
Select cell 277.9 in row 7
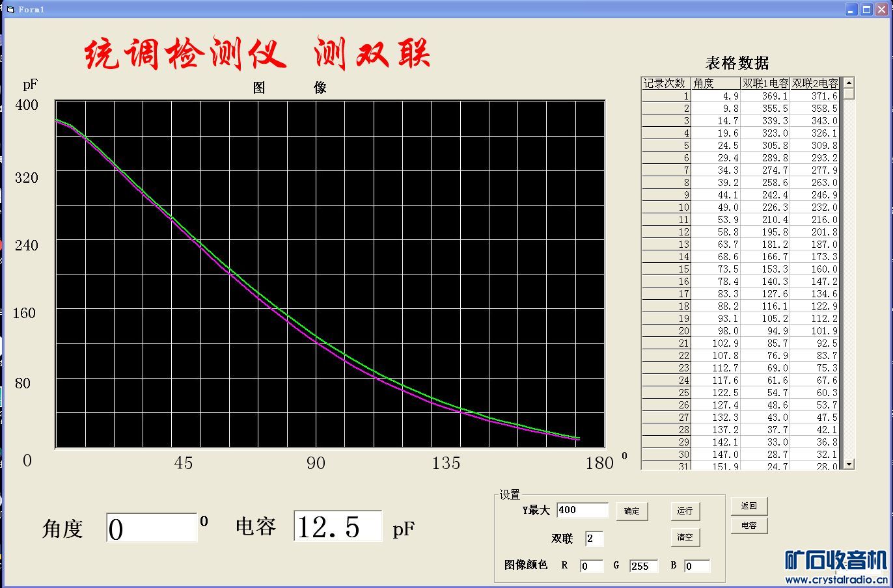pyautogui.click(x=815, y=170)
